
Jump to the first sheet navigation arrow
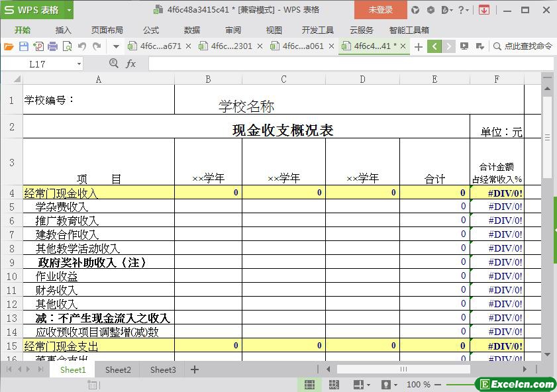(x=9, y=369)
